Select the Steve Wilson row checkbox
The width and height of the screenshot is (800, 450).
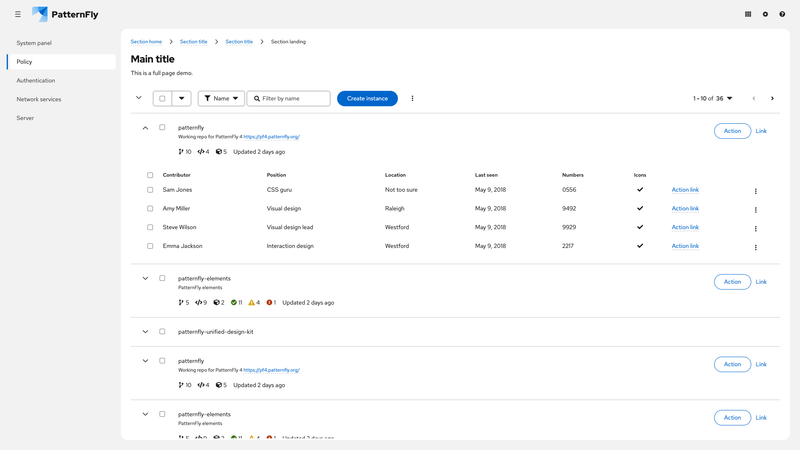click(x=151, y=227)
